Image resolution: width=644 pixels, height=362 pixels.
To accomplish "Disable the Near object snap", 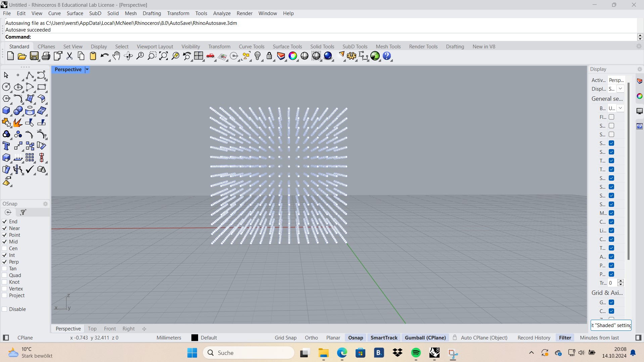I will 4,228.
